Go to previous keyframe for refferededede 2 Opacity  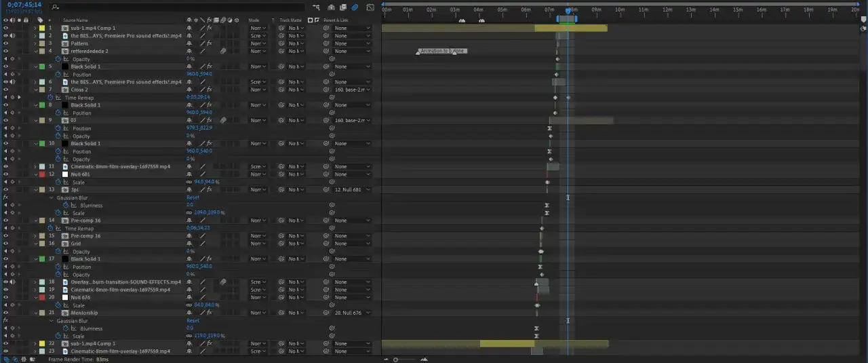click(5, 59)
